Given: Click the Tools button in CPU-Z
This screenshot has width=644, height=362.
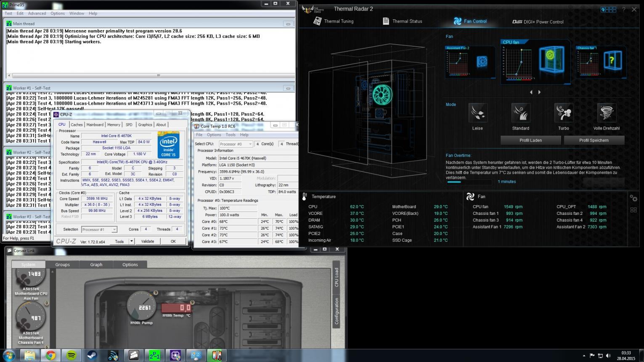Looking at the screenshot, I should pyautogui.click(x=119, y=241).
